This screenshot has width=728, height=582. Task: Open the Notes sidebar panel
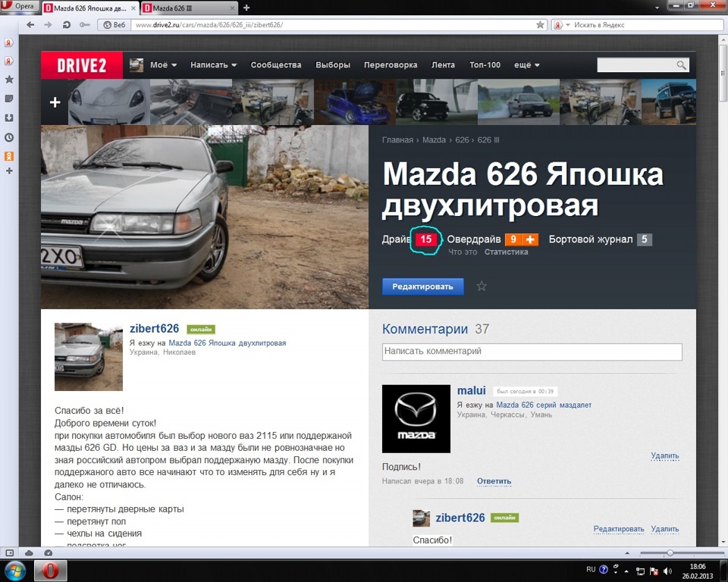tap(9, 99)
